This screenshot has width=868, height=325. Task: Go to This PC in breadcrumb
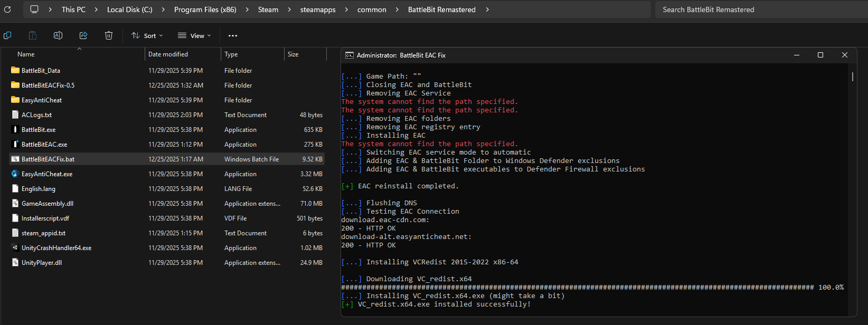pyautogui.click(x=73, y=9)
